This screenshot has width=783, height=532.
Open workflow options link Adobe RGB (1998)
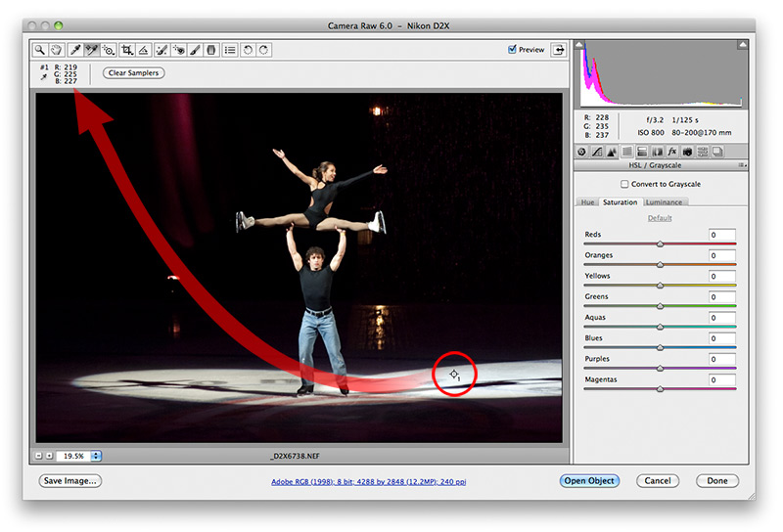369,481
